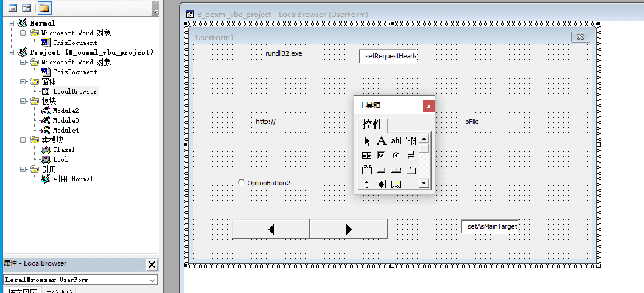Collapse the Project (B_ooxml_vba_project) node
This screenshot has height=293, width=644.
12,52
